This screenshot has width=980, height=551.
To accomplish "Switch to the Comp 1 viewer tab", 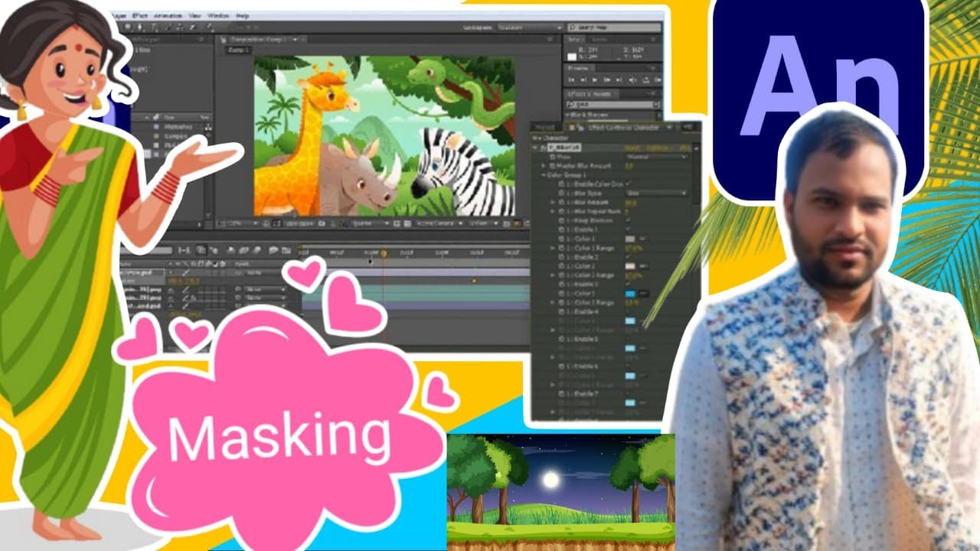I will (x=238, y=50).
